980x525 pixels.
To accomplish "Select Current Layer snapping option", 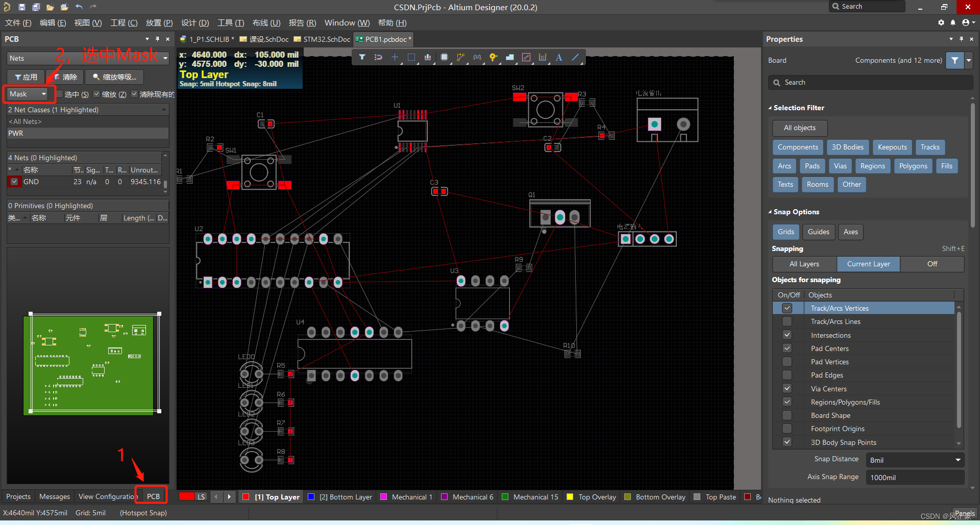I will (x=868, y=264).
